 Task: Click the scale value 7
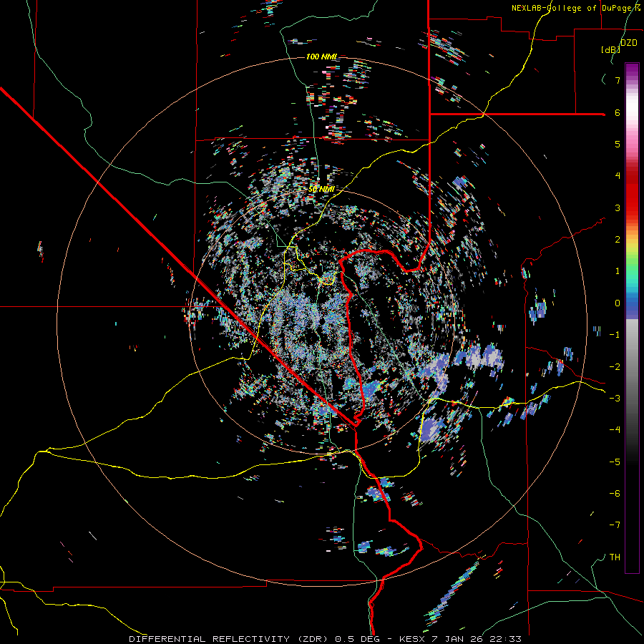[x=618, y=80]
